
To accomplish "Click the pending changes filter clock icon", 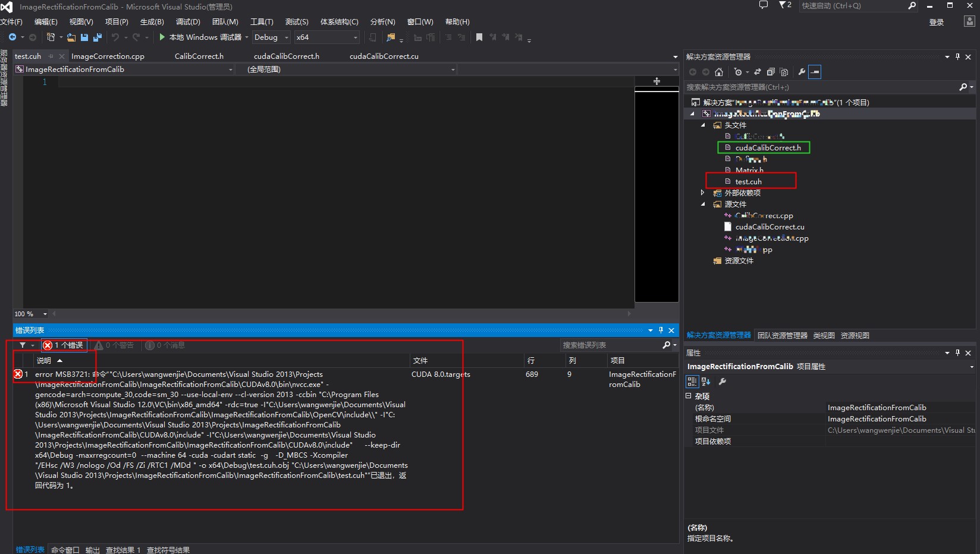I will 738,72.
